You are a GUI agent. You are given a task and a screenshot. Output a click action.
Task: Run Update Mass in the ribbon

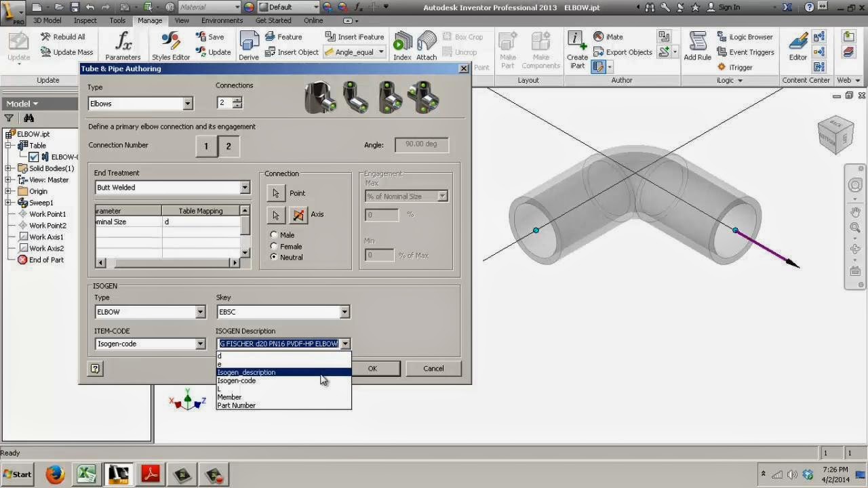tap(66, 52)
